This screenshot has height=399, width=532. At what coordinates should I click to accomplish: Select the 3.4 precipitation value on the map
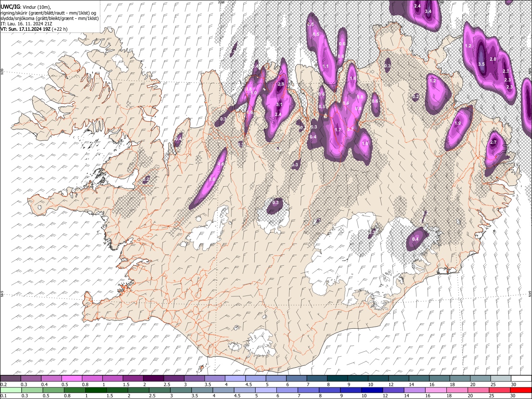click(428, 11)
